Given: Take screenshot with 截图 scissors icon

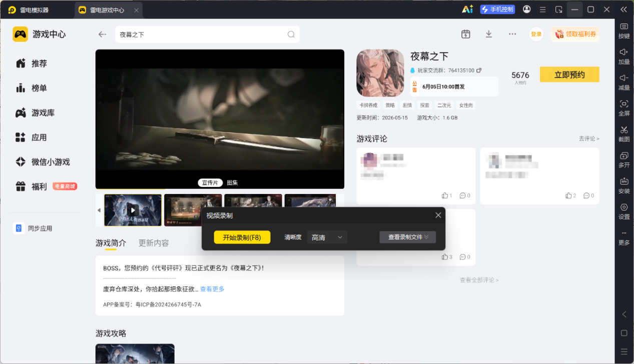Looking at the screenshot, I should pyautogui.click(x=624, y=133).
